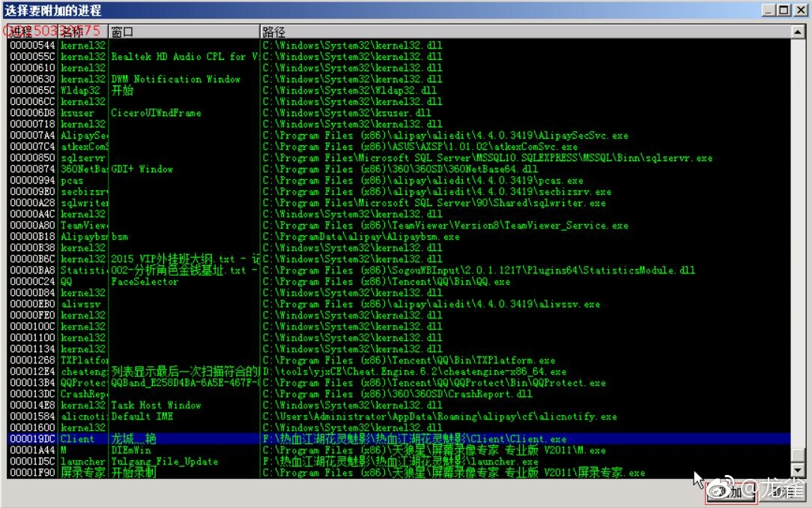The height and width of the screenshot is (508, 812).
Task: Select process 000019DC Client
Action: 399,438
